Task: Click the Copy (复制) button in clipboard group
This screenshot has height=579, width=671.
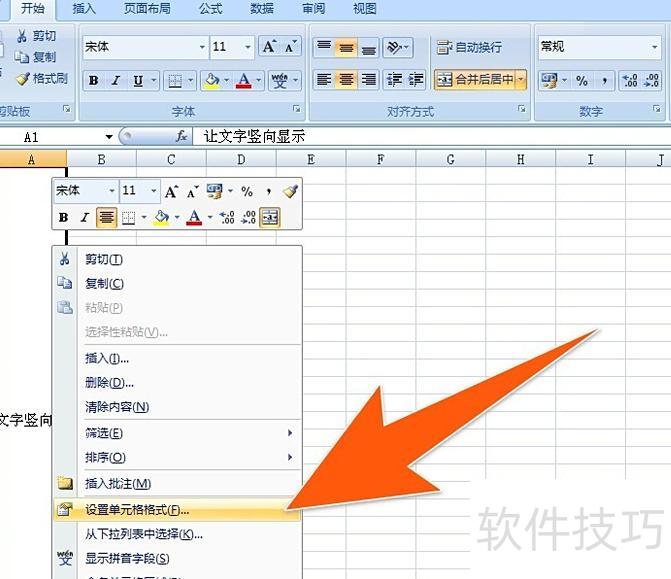Action: (35, 56)
